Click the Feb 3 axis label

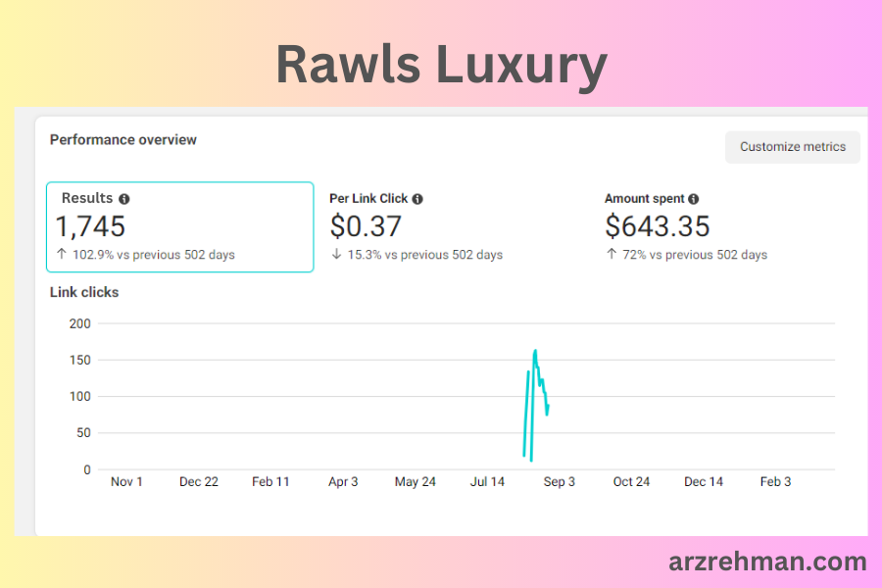775,481
